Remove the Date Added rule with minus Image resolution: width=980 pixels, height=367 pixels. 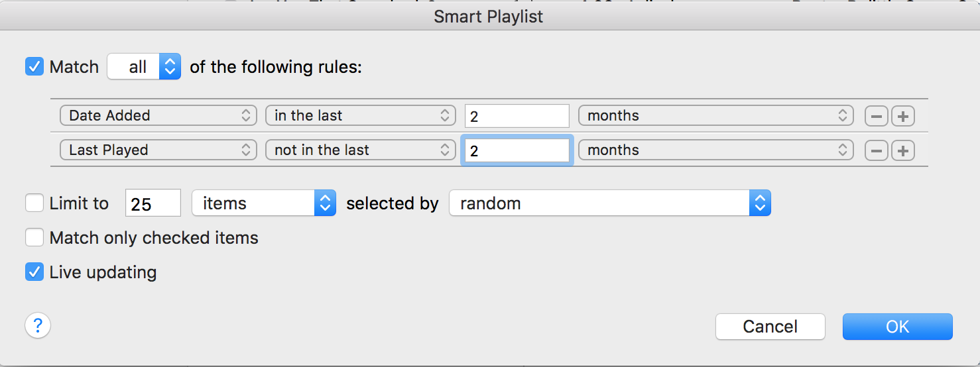[876, 116]
